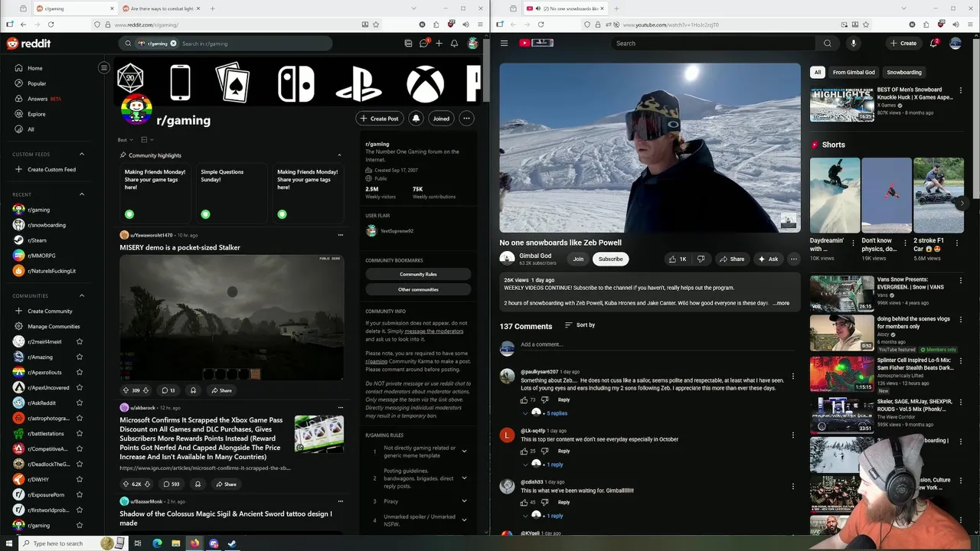Open the post view layout dropdown
The width and height of the screenshot is (980, 551).
point(147,140)
